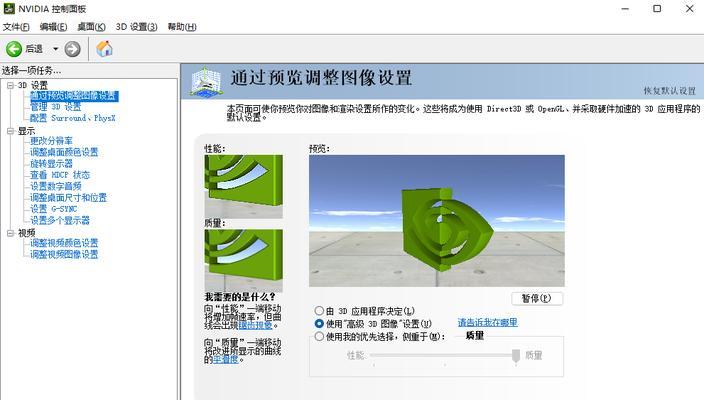
Task: Click the performance-quality slider thumb
Action: tap(516, 356)
